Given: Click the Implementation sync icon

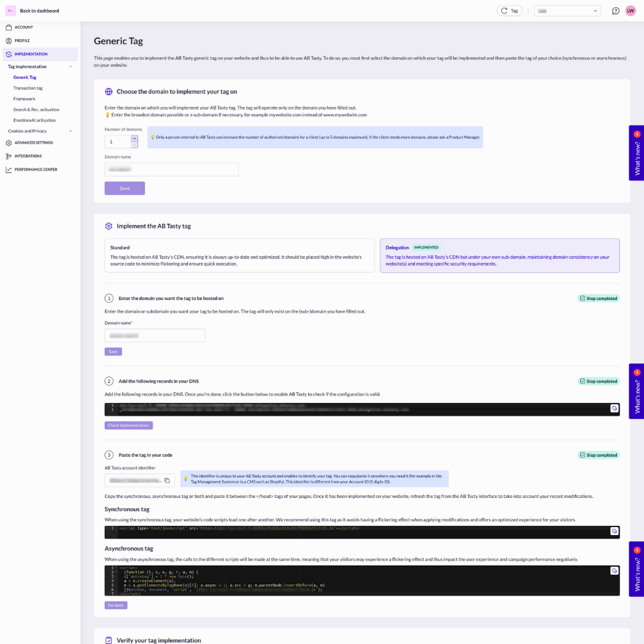Looking at the screenshot, I should click(x=9, y=54).
